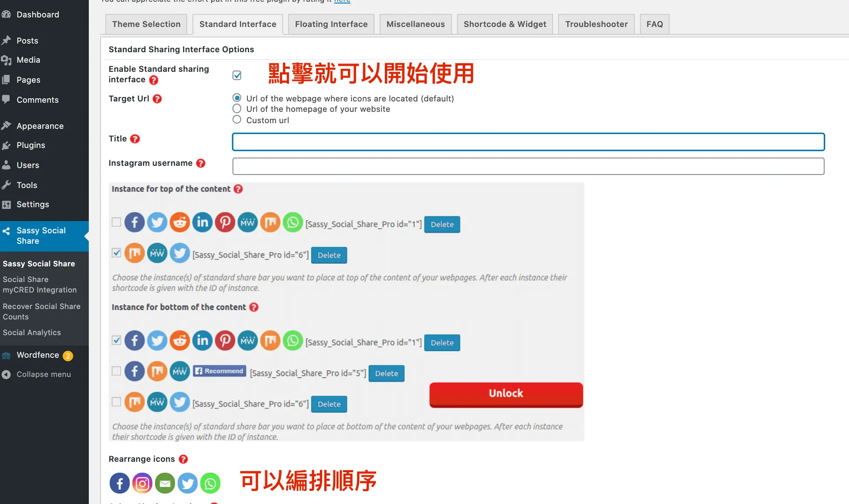Open the Miscellaneous tab

[x=416, y=24]
